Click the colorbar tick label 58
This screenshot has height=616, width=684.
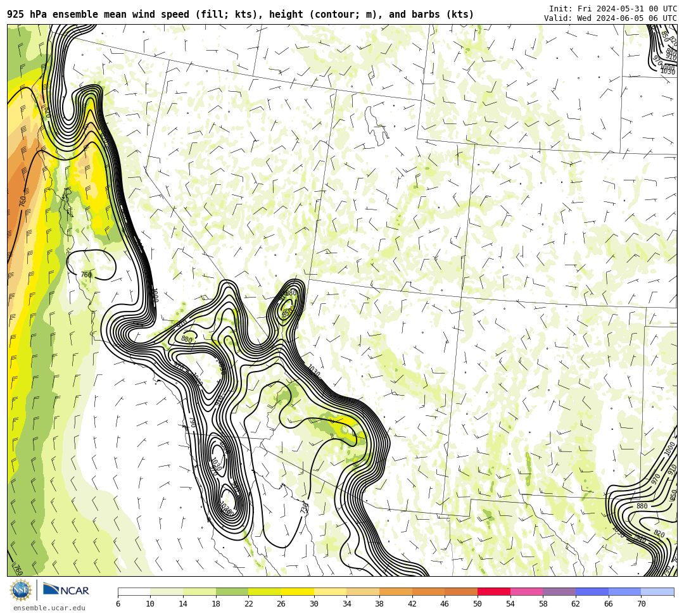point(543,604)
